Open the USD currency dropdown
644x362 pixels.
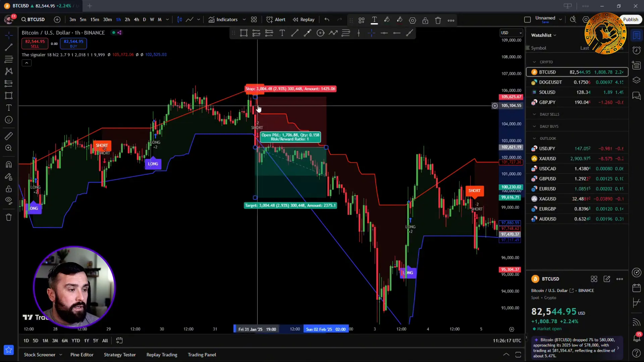511,33
